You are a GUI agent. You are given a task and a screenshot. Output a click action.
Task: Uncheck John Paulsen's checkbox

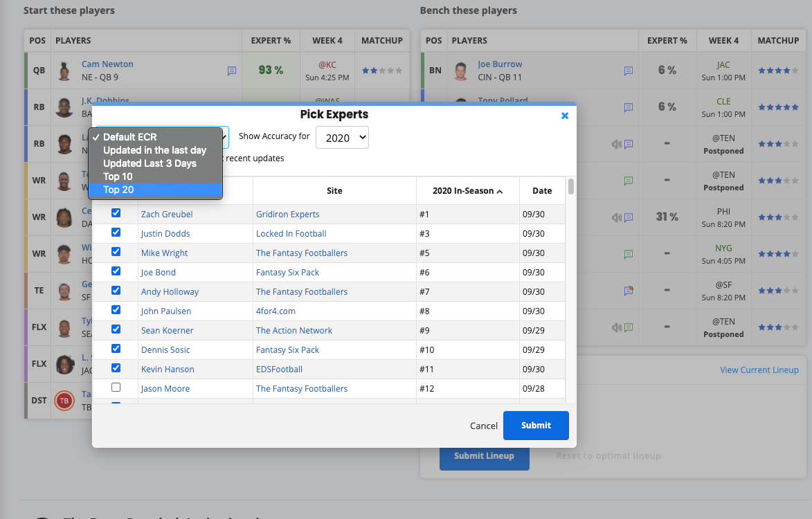[116, 310]
